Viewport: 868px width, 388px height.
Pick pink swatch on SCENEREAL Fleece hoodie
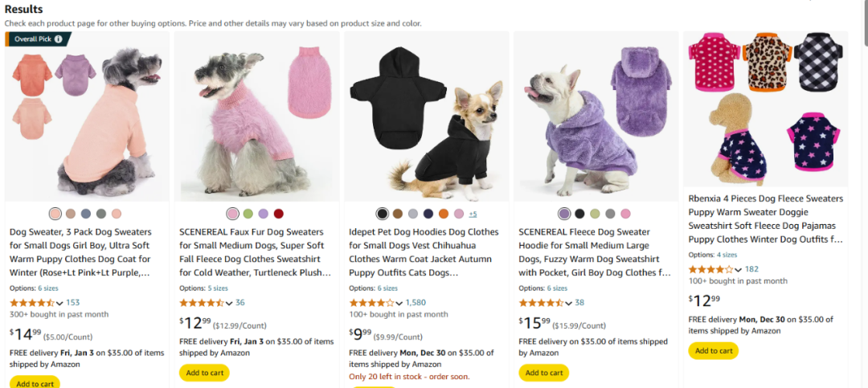pos(625,214)
